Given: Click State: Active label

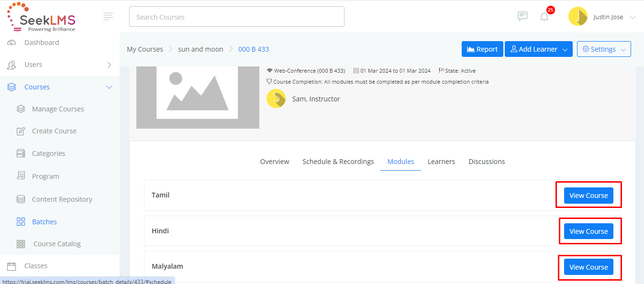Looking at the screenshot, I should [460, 71].
